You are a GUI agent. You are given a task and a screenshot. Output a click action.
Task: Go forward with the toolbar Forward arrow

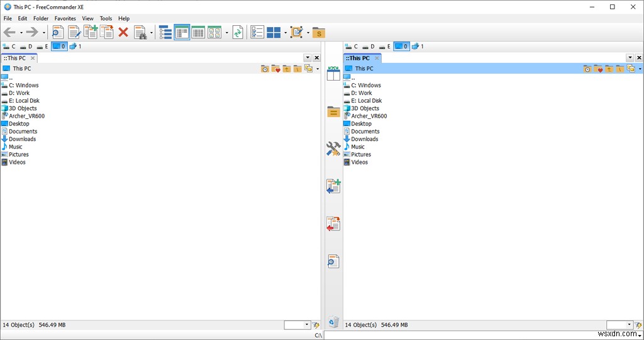32,32
